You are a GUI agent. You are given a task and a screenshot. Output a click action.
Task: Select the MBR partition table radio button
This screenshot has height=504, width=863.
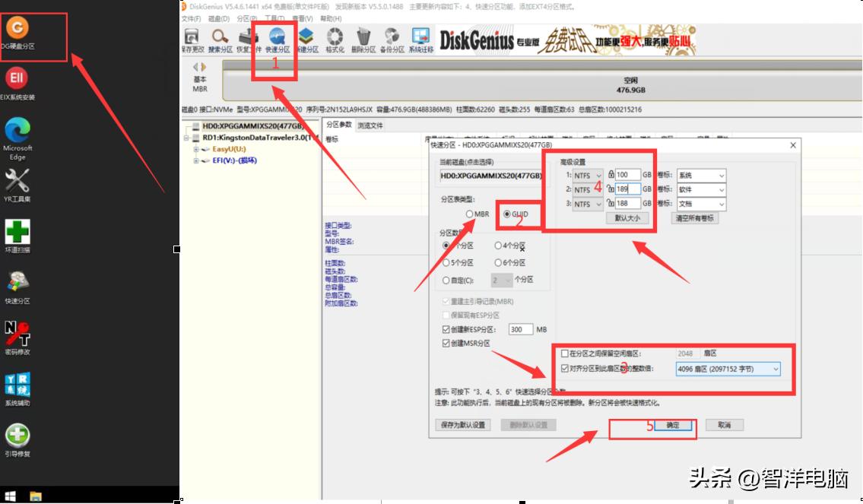tap(470, 214)
